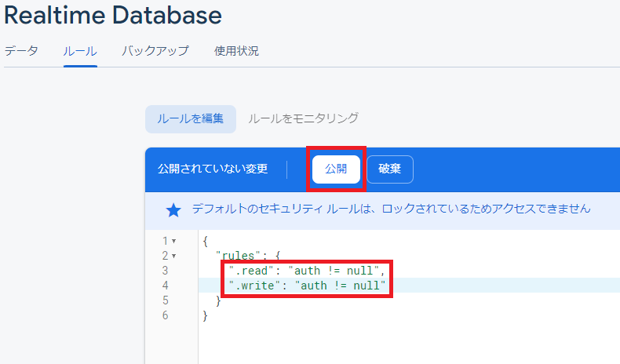Publish rules with the 公開 button

336,169
